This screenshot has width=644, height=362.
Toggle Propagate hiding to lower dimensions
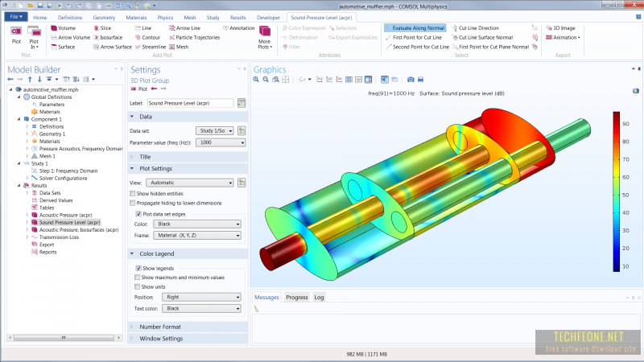[x=132, y=203]
